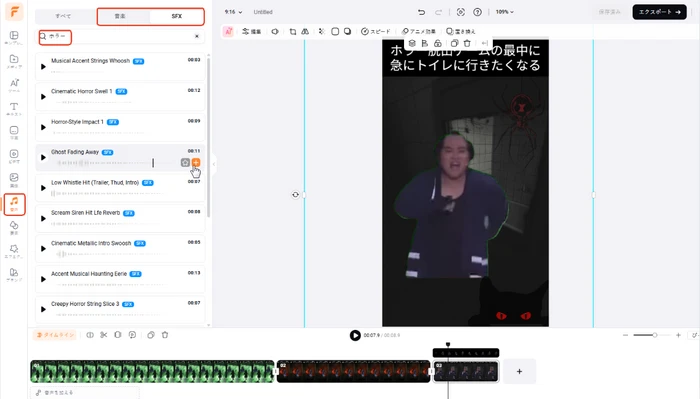The width and height of the screenshot is (700, 399).
Task: Play Accent Musical Haunting Eerie preview
Action: point(43,279)
